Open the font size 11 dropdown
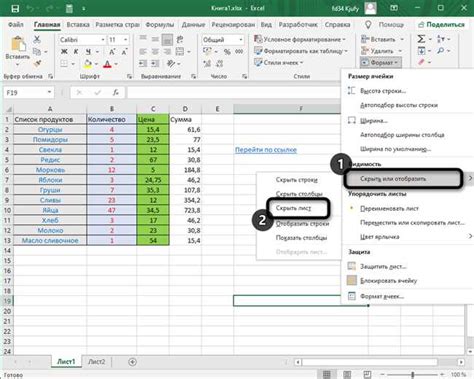 pyautogui.click(x=126, y=40)
